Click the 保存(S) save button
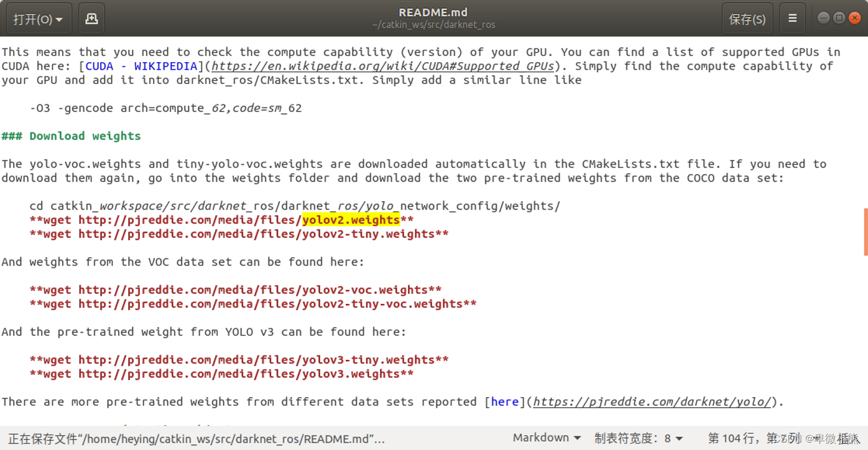 [747, 19]
